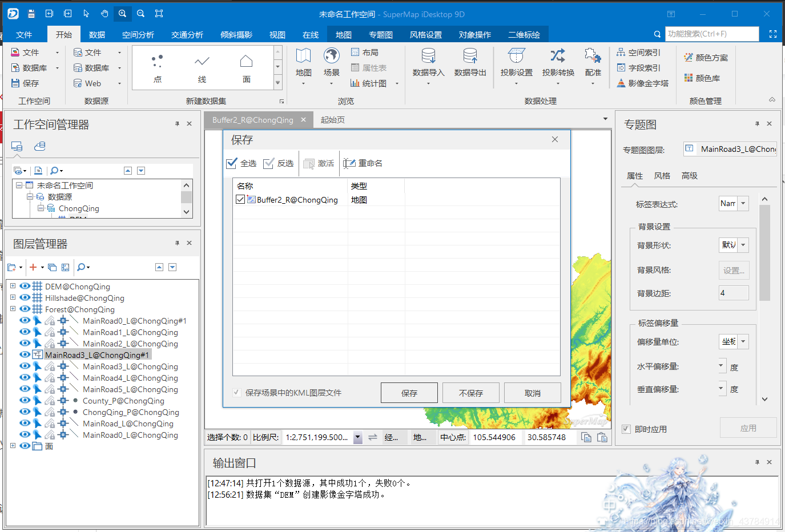Toggle 反选 invert selection checkbox
The image size is (785, 532).
point(268,163)
